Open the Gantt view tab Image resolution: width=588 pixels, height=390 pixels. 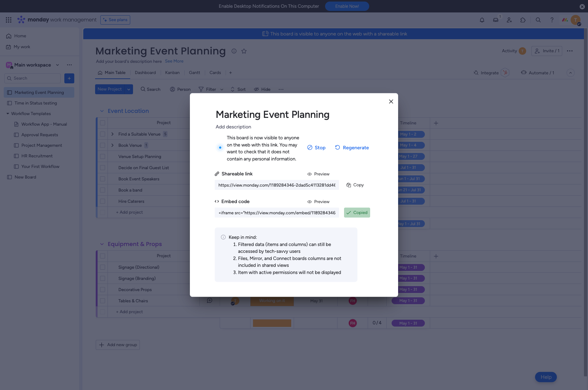(x=194, y=72)
